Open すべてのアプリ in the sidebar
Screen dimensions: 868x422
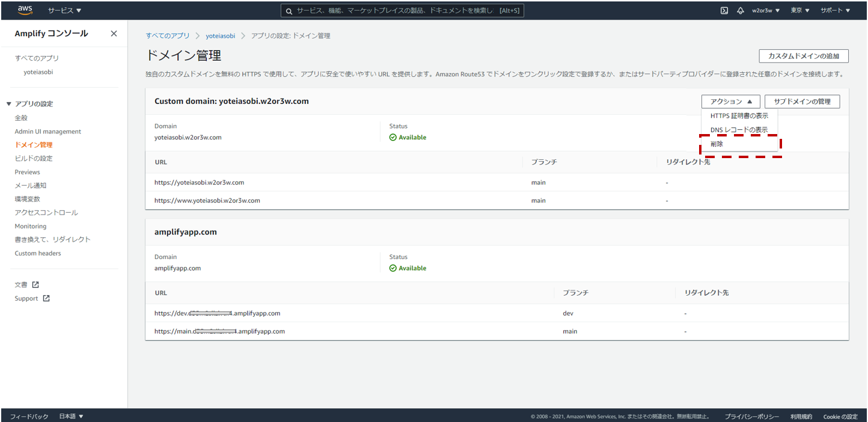tap(37, 58)
